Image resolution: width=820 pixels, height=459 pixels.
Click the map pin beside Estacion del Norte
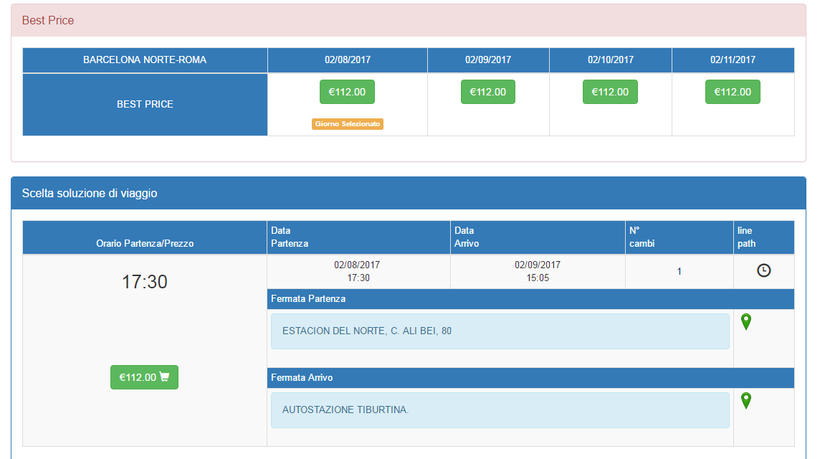click(746, 321)
